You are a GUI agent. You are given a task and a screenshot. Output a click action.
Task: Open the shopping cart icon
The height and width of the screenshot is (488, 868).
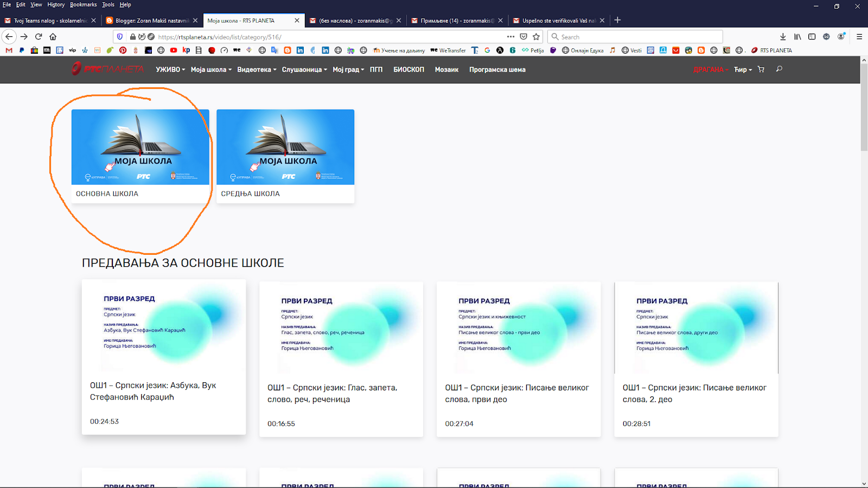pyautogui.click(x=761, y=69)
